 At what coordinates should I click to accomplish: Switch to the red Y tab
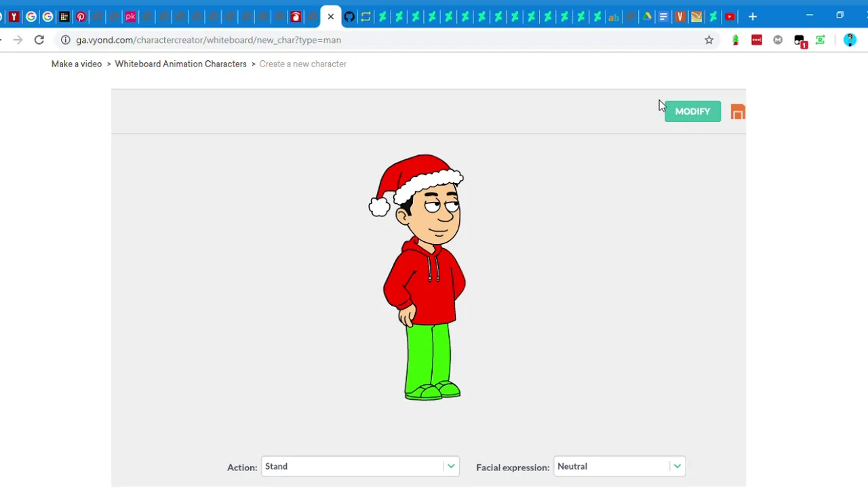click(x=14, y=16)
